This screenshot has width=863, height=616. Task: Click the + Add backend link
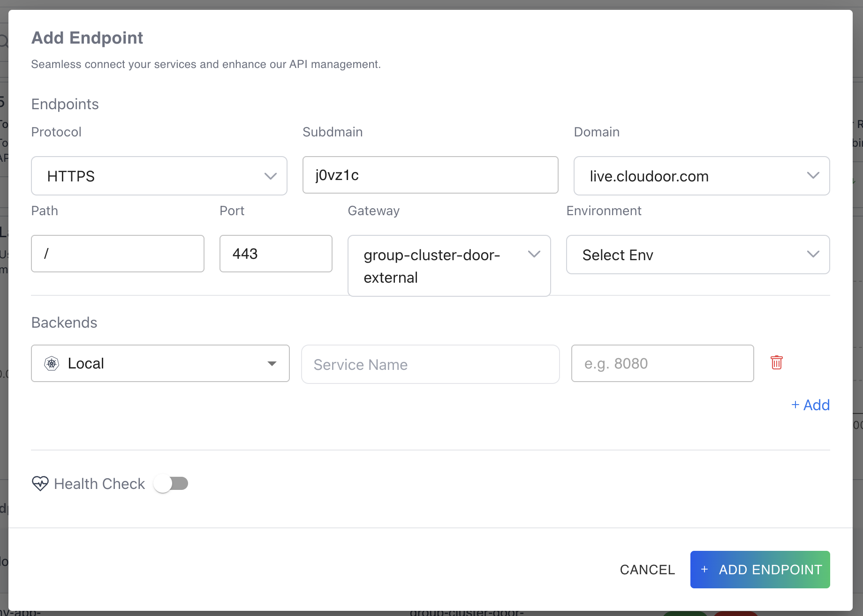coord(810,405)
